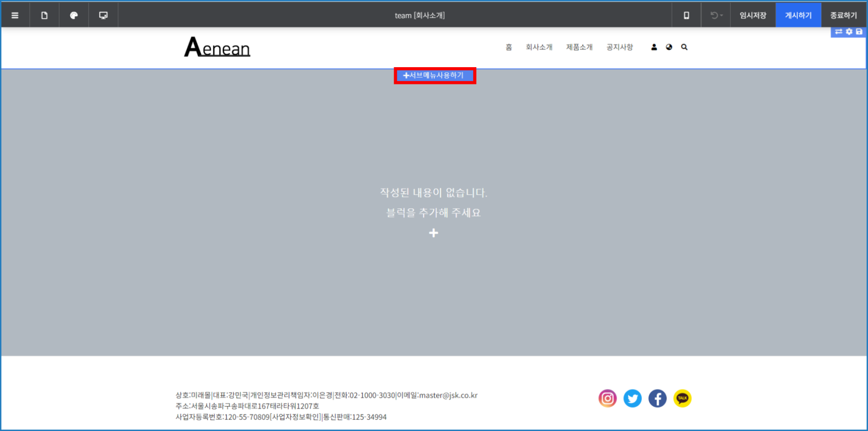Select the 홈 menu item
The image size is (868, 431).
click(x=508, y=47)
